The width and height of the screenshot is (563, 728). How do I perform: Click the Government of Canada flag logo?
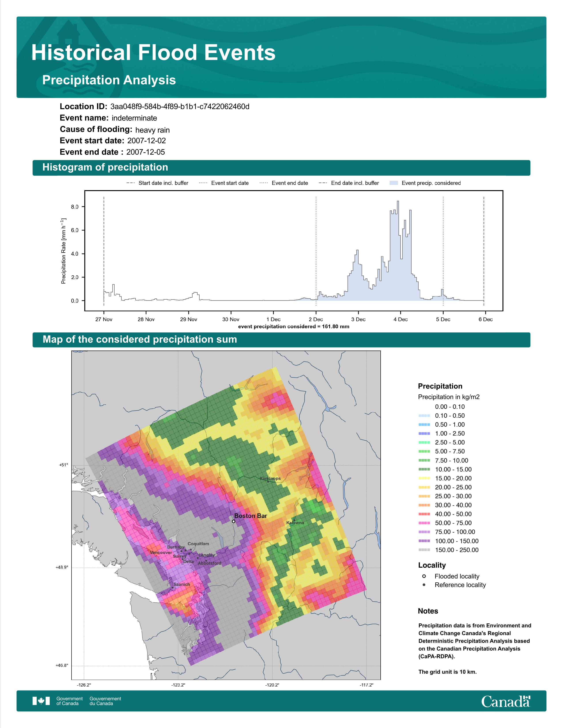pyautogui.click(x=41, y=701)
